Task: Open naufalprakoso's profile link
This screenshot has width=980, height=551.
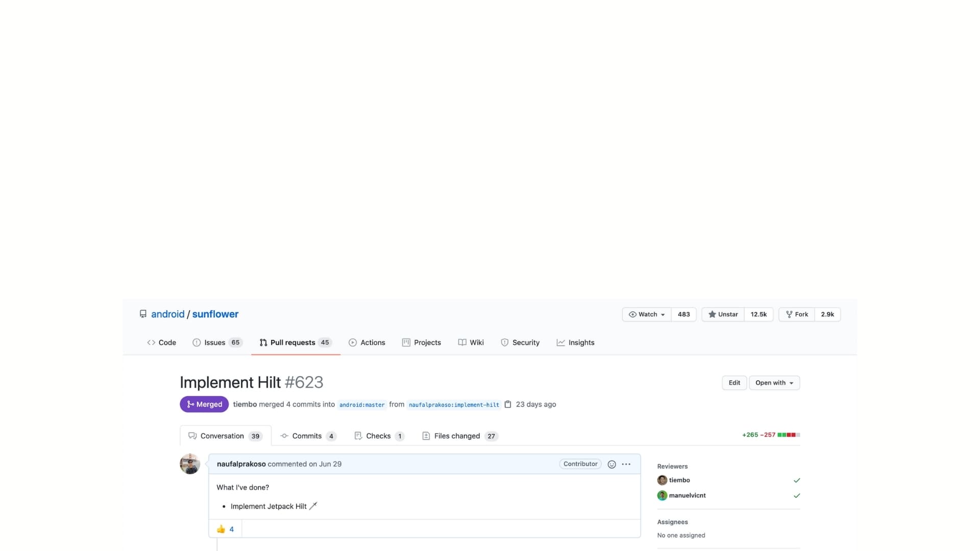Action: pyautogui.click(x=240, y=464)
